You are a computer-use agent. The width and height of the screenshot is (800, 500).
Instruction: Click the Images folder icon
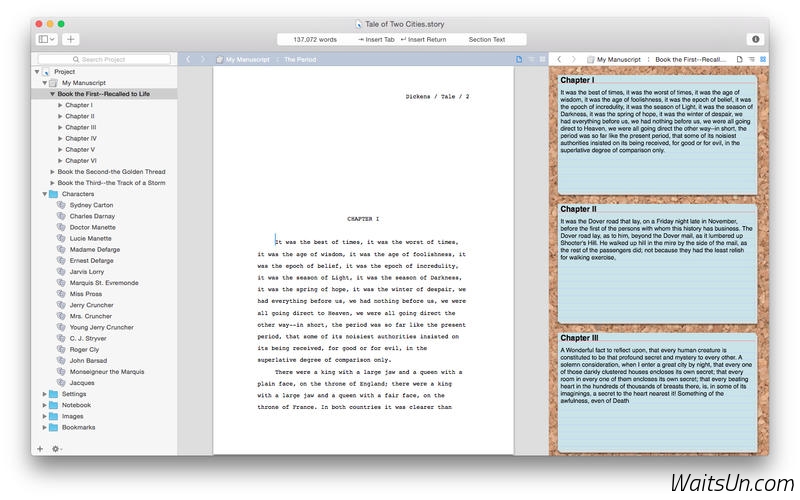point(53,416)
